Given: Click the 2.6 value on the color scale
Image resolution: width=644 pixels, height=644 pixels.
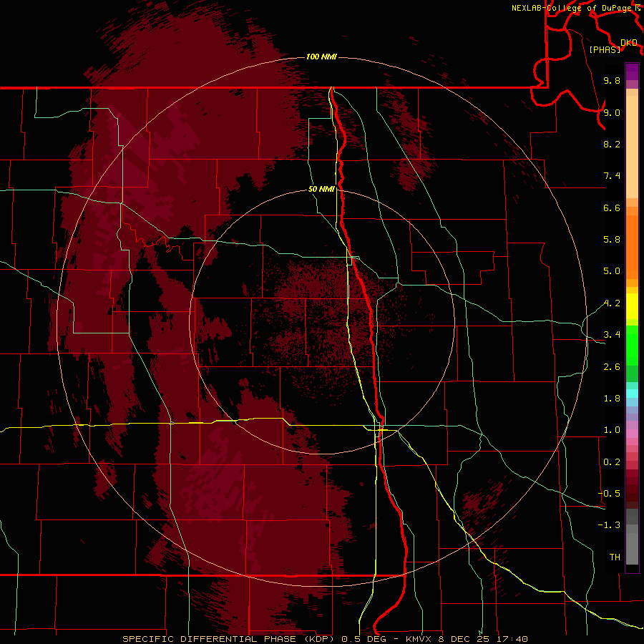Looking at the screenshot, I should click(612, 367).
